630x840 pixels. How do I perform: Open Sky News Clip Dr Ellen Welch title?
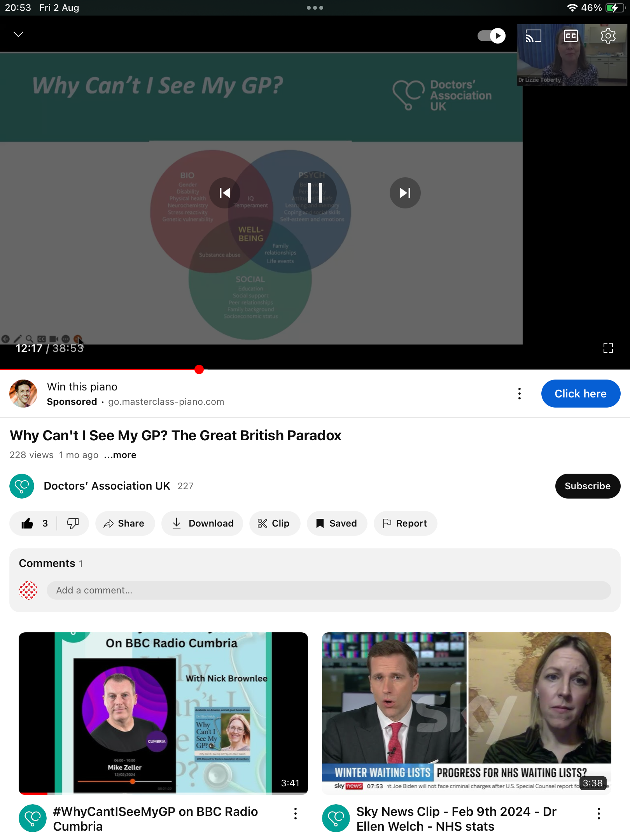pyautogui.click(x=457, y=819)
